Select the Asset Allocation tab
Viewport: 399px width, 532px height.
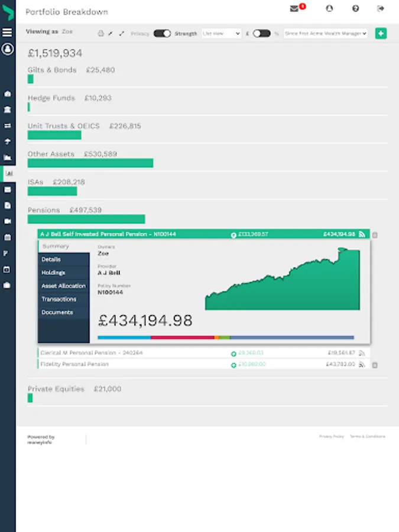coord(64,286)
